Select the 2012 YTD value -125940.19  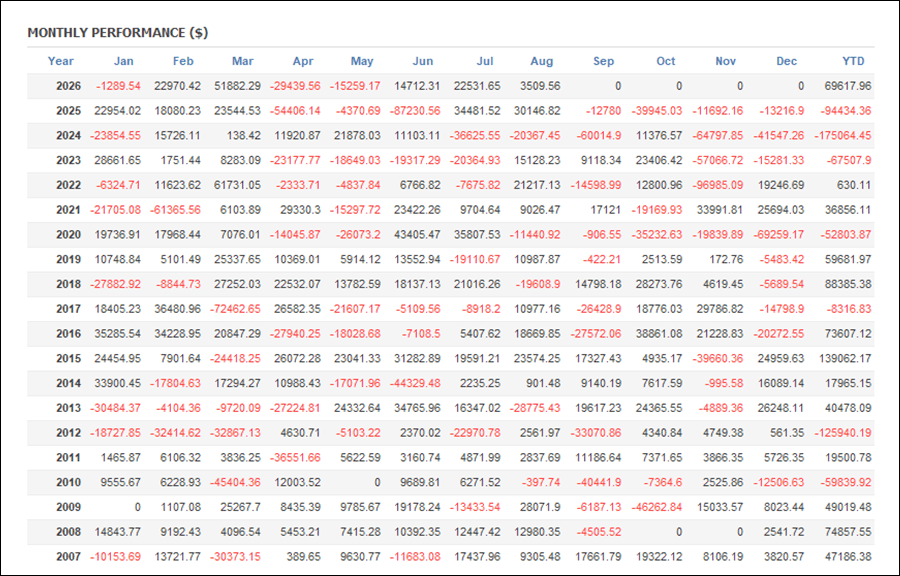pos(842,433)
